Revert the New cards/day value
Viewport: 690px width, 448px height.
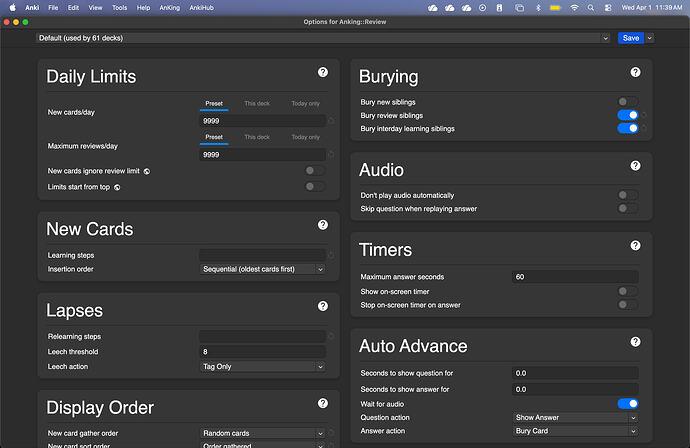coord(331,121)
